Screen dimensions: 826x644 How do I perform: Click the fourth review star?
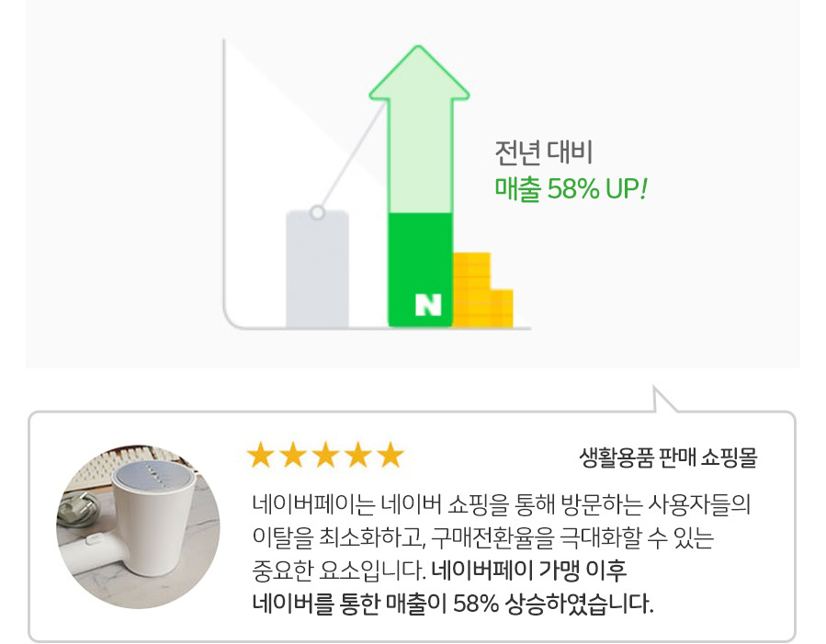358,454
